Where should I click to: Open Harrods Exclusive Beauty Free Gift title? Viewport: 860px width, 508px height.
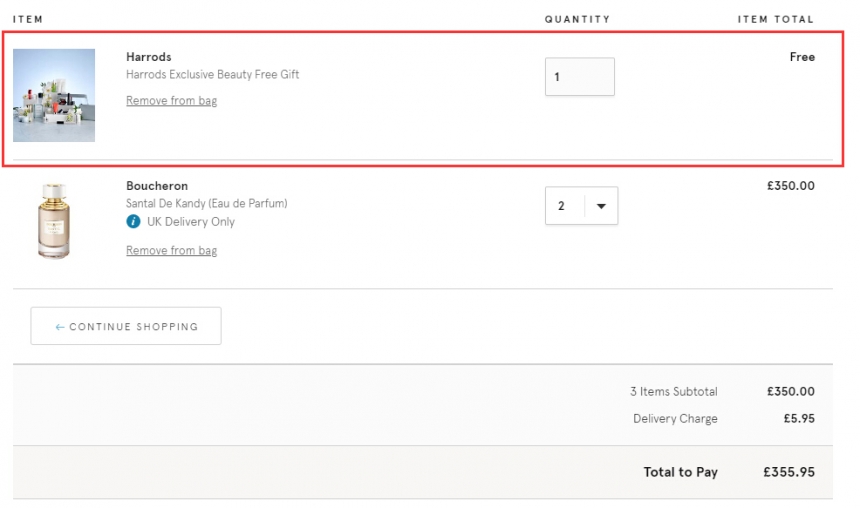(x=212, y=75)
